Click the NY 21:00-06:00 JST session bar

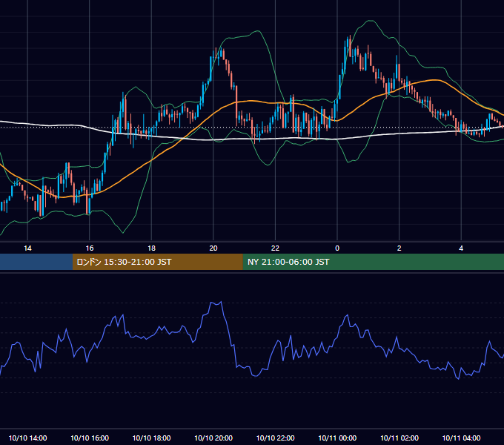tap(373, 262)
